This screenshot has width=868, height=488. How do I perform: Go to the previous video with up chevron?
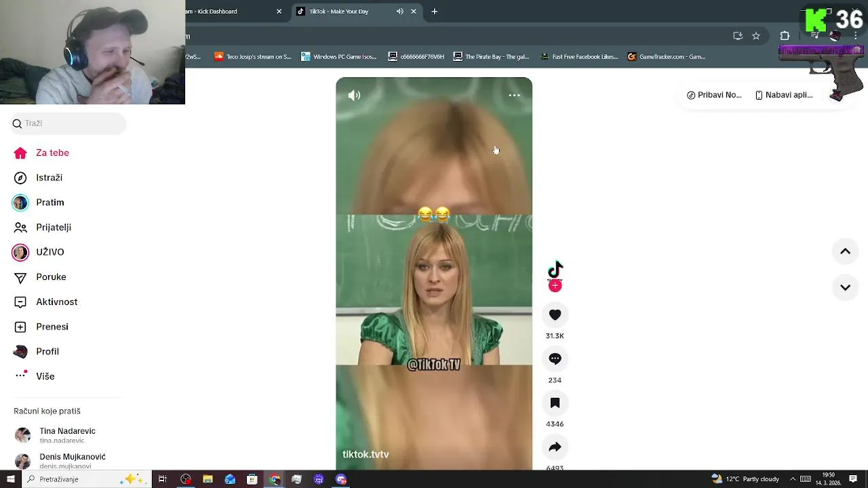tap(845, 251)
